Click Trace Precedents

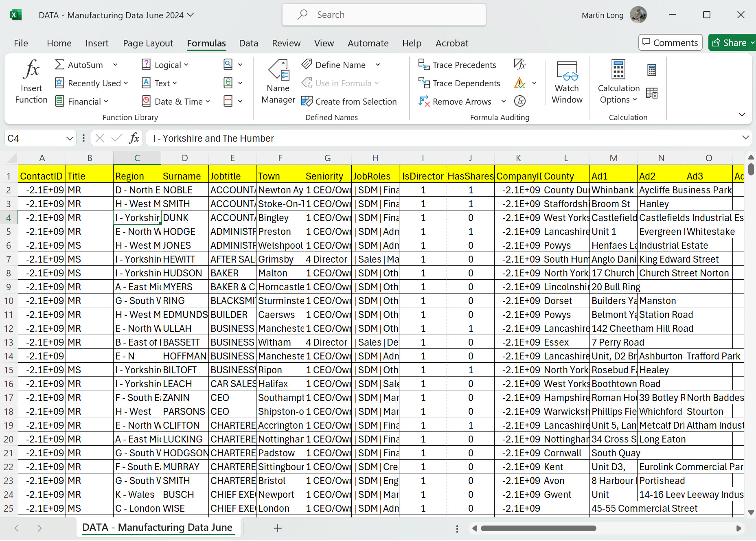point(457,65)
